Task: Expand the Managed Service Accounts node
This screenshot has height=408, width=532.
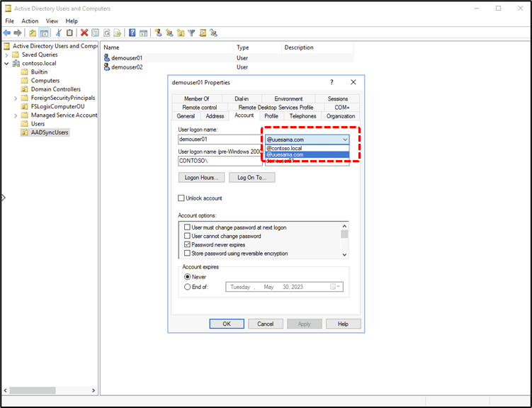Action: click(x=16, y=115)
